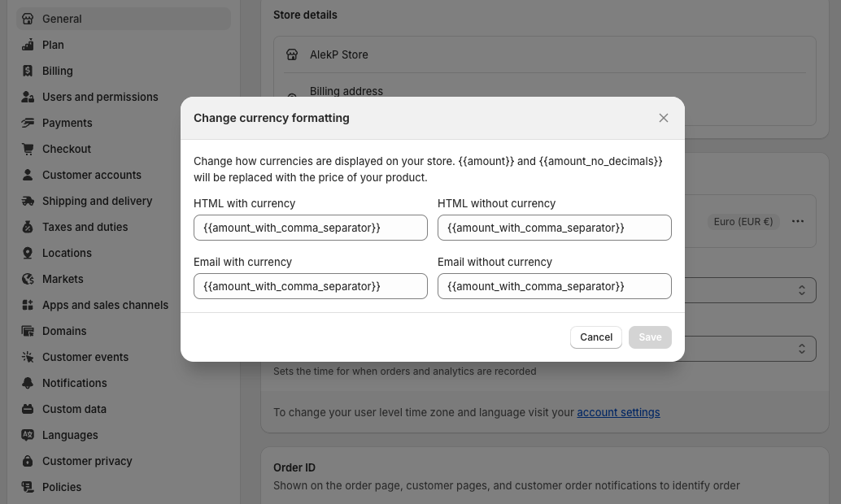Open the three-dot menu beside Euro currency

tap(798, 221)
